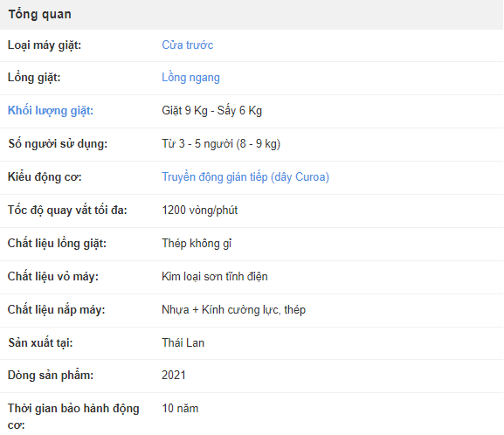Select the Giặt 9 Kg - Sấy 6 Kg value
The image size is (504, 435).
[x=212, y=111]
